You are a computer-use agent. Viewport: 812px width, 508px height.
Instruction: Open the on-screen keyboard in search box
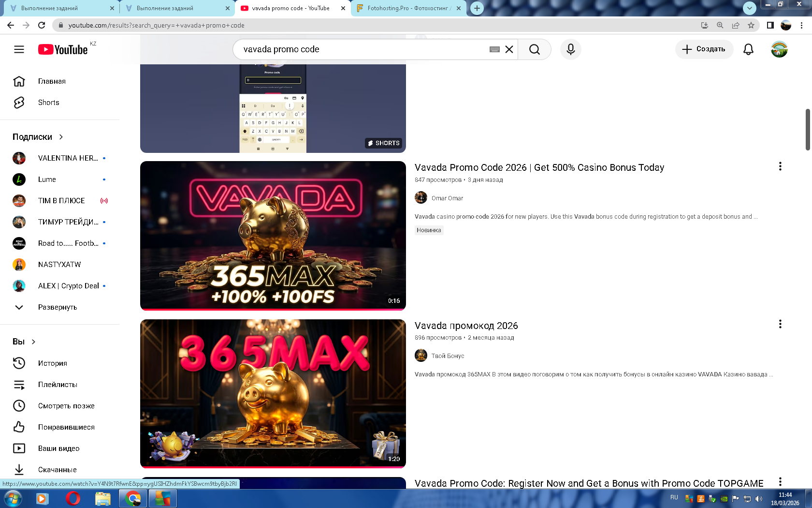click(x=494, y=49)
